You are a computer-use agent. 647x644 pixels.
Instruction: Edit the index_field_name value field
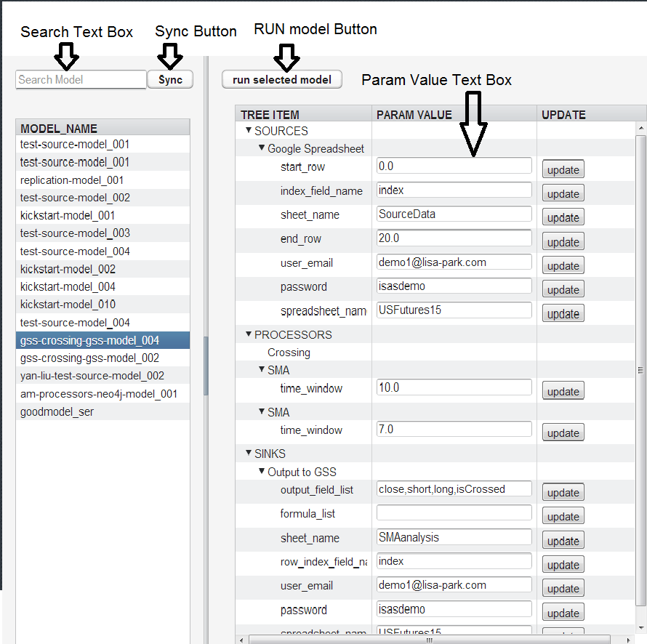pos(454,190)
